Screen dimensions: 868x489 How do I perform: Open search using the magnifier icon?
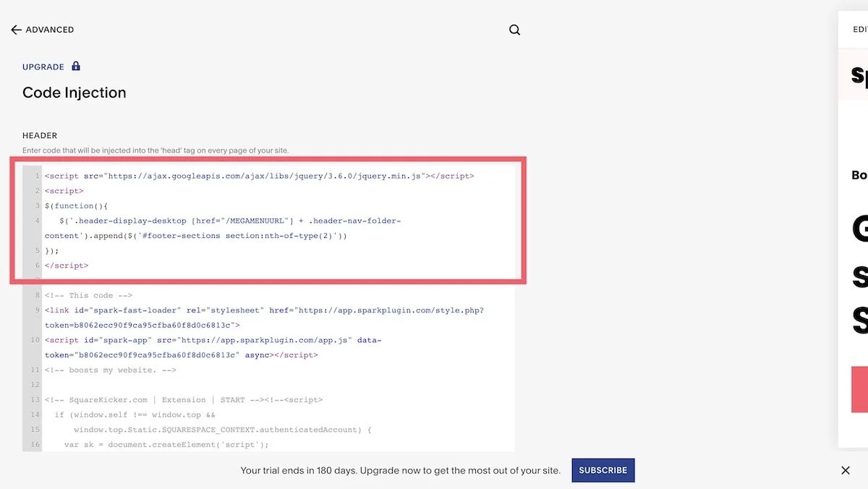[x=514, y=30]
